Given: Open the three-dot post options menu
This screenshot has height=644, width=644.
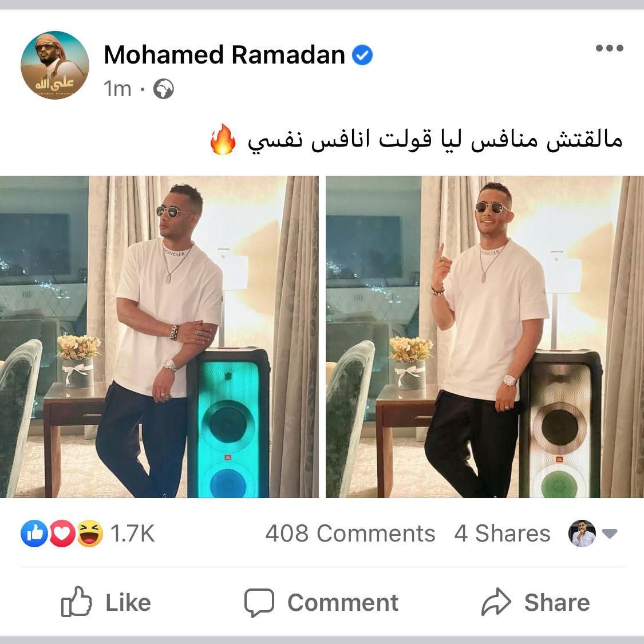Looking at the screenshot, I should (610, 48).
